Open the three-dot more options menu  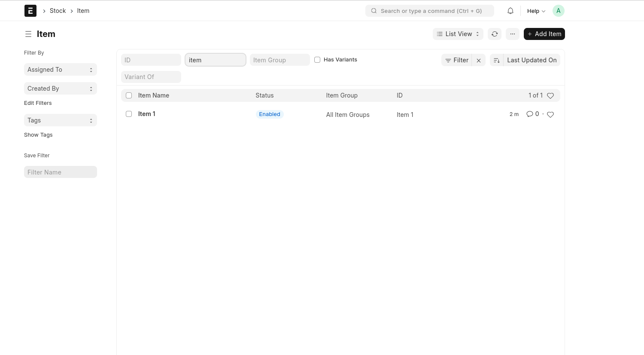click(513, 34)
